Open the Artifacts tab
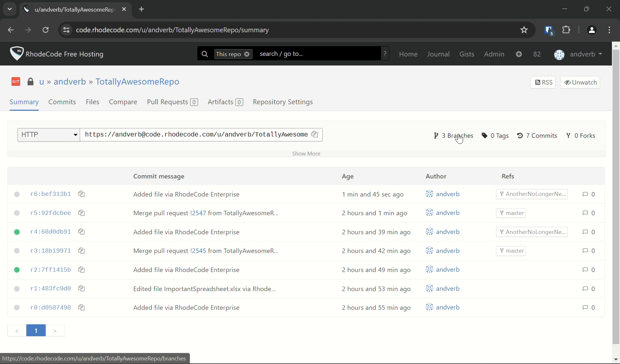The width and height of the screenshot is (620, 364). [x=225, y=102]
